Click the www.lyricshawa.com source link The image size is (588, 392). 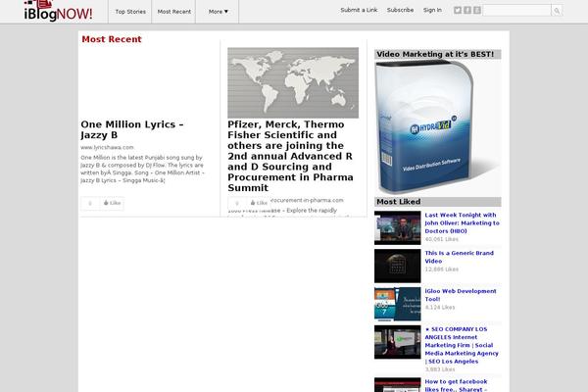[x=107, y=147]
